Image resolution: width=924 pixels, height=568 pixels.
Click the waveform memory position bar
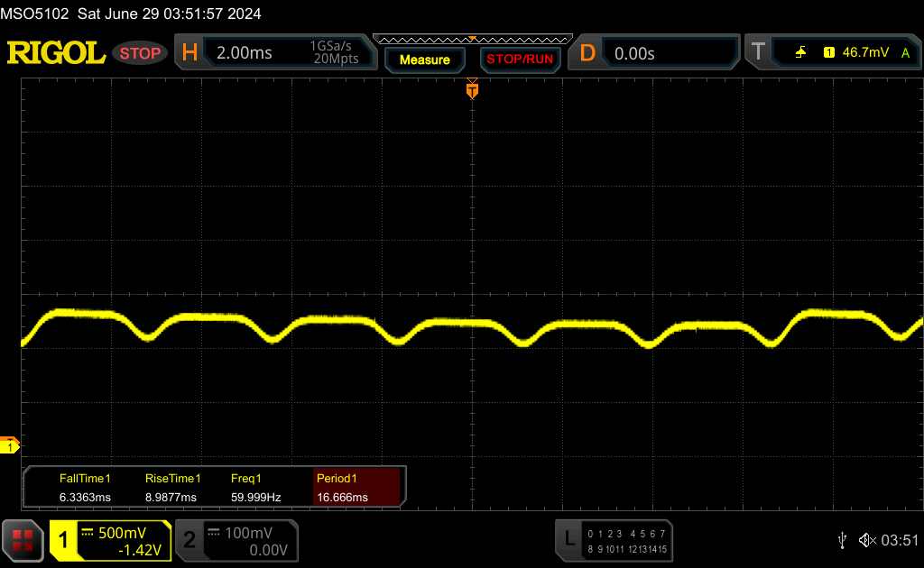point(473,40)
